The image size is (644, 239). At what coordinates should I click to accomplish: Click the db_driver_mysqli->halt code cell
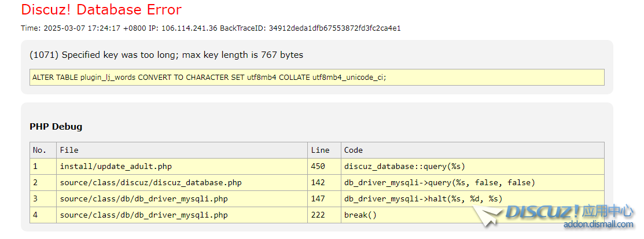click(x=423, y=198)
